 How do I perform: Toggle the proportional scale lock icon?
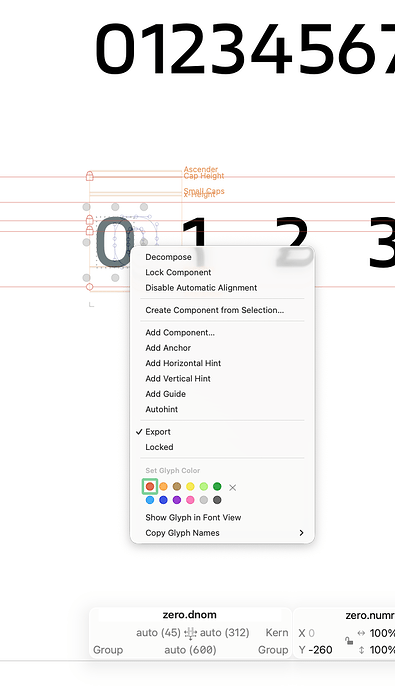[x=349, y=641]
